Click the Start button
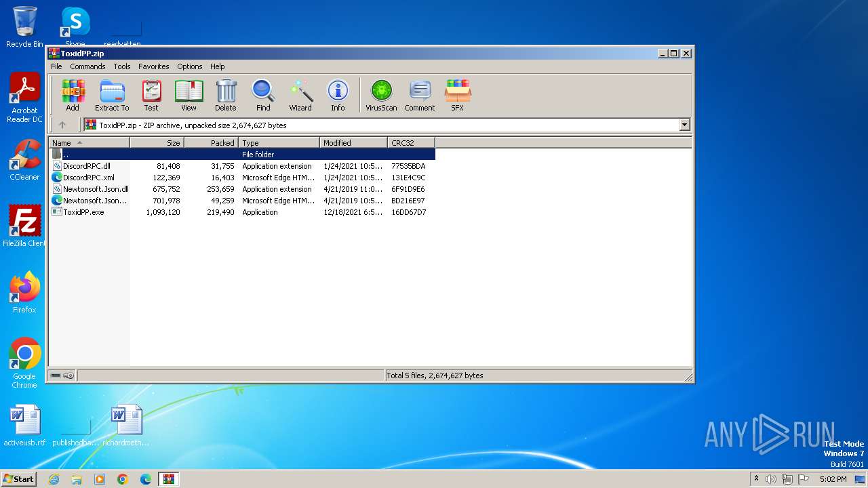This screenshot has height=488, width=868. point(19,479)
